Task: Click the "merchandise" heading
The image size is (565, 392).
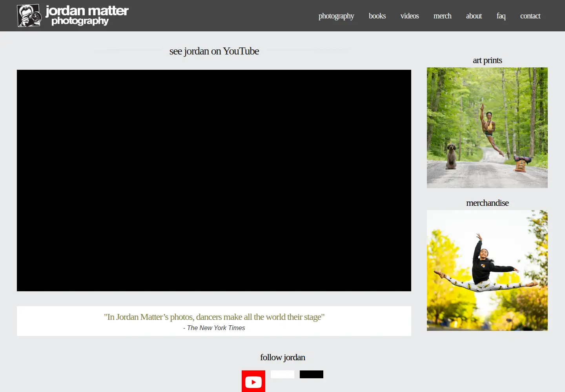Action: 487,203
